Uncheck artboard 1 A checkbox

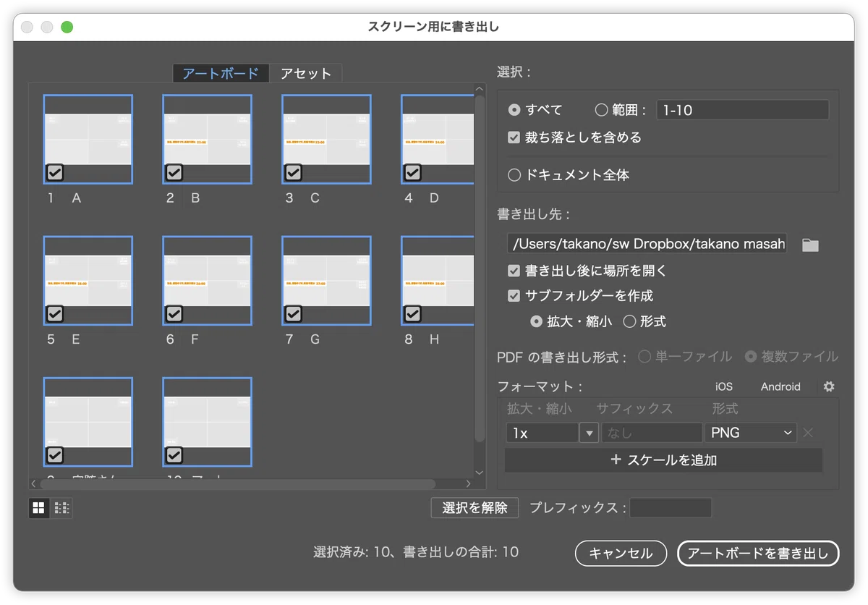(55, 172)
